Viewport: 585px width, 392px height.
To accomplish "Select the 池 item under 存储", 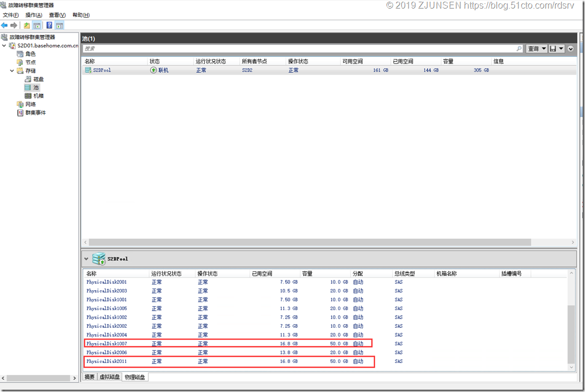I will [x=36, y=87].
